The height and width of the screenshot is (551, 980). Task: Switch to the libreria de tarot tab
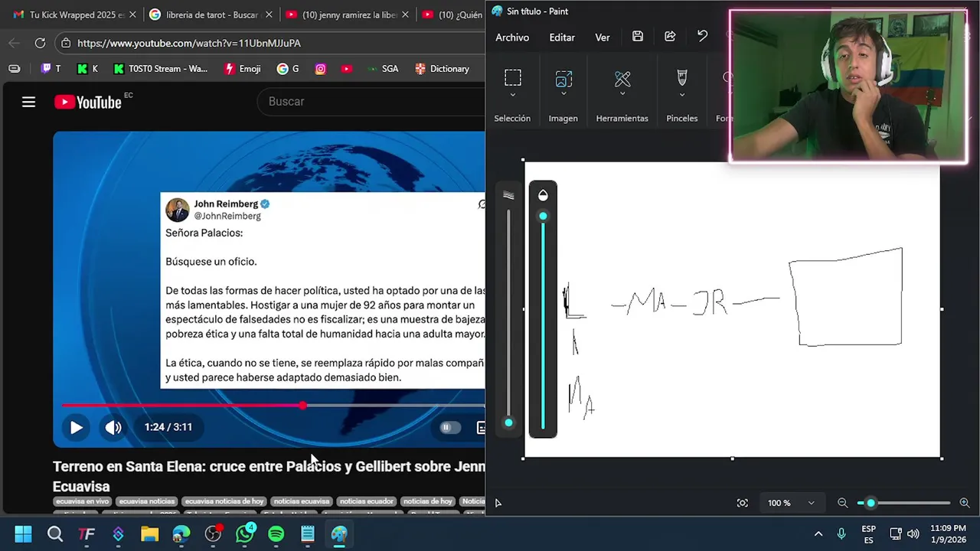pyautogui.click(x=211, y=15)
